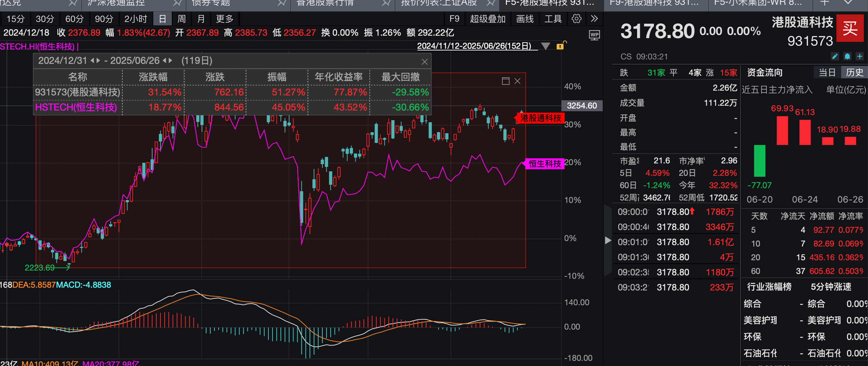Expand more toolbar options via the » icon
The image size is (868, 366).
click(594, 19)
